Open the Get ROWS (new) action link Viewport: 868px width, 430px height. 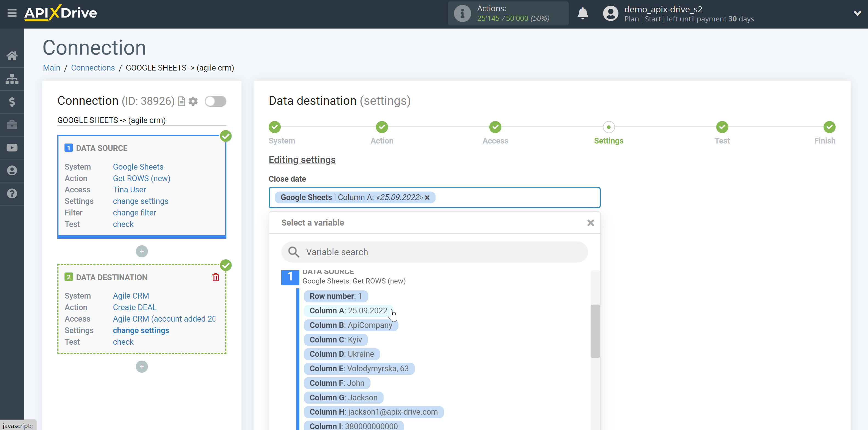pos(142,178)
